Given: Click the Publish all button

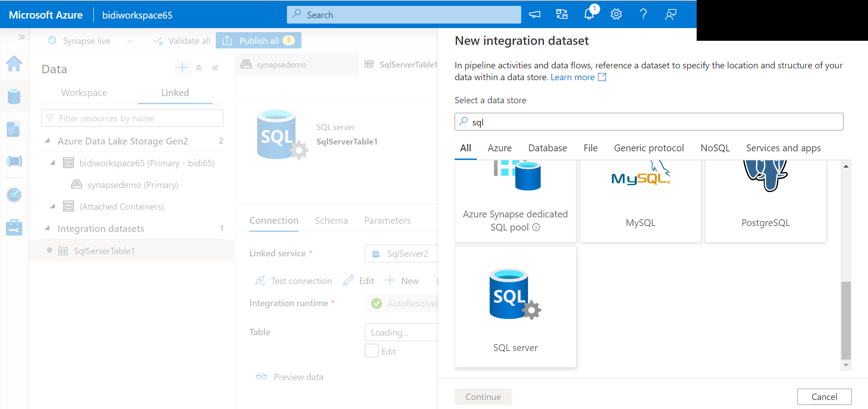Looking at the screenshot, I should click(x=258, y=41).
